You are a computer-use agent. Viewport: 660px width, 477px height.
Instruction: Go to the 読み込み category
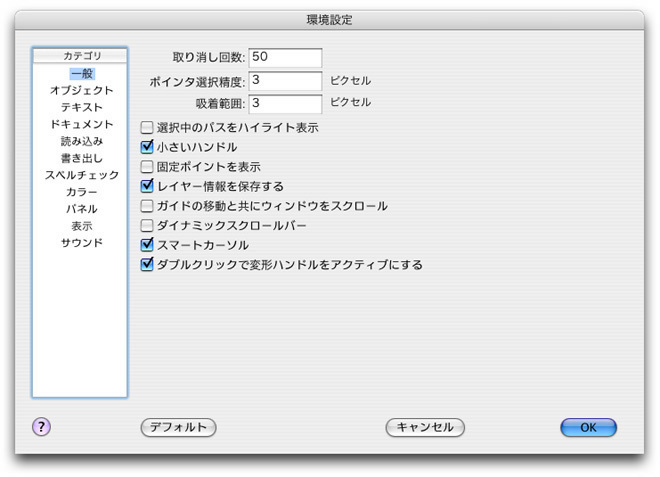click(82, 141)
